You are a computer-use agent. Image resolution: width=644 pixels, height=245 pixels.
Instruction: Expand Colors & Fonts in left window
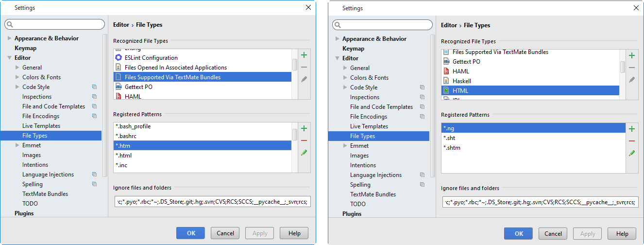tap(17, 77)
